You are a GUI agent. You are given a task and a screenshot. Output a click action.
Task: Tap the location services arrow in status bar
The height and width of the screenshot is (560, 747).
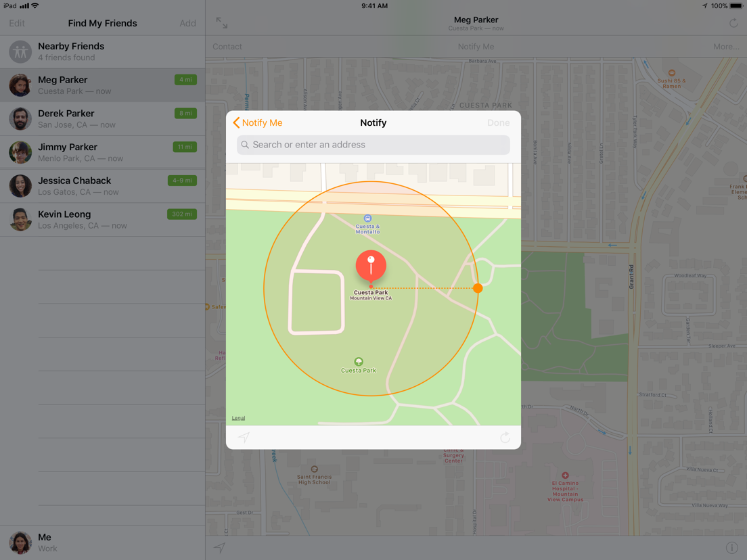704,5
